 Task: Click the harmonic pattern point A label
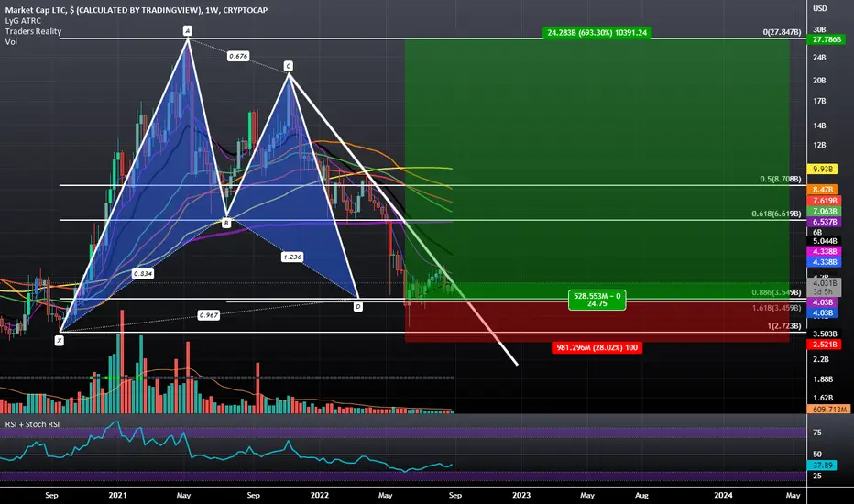[187, 30]
